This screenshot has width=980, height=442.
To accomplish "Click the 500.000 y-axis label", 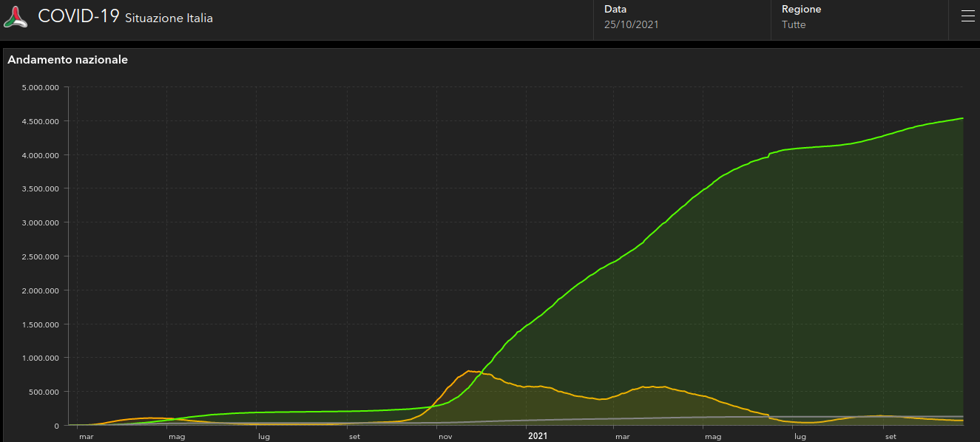I will [x=45, y=392].
